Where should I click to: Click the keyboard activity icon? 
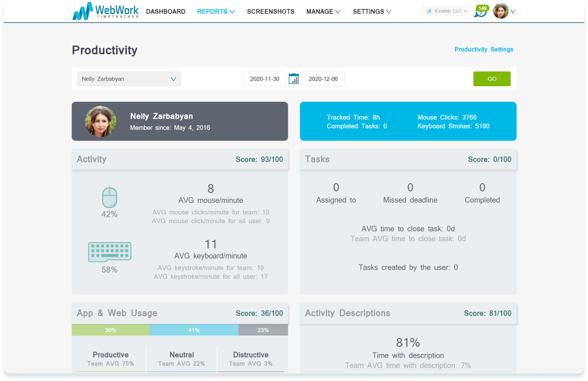coord(110,252)
